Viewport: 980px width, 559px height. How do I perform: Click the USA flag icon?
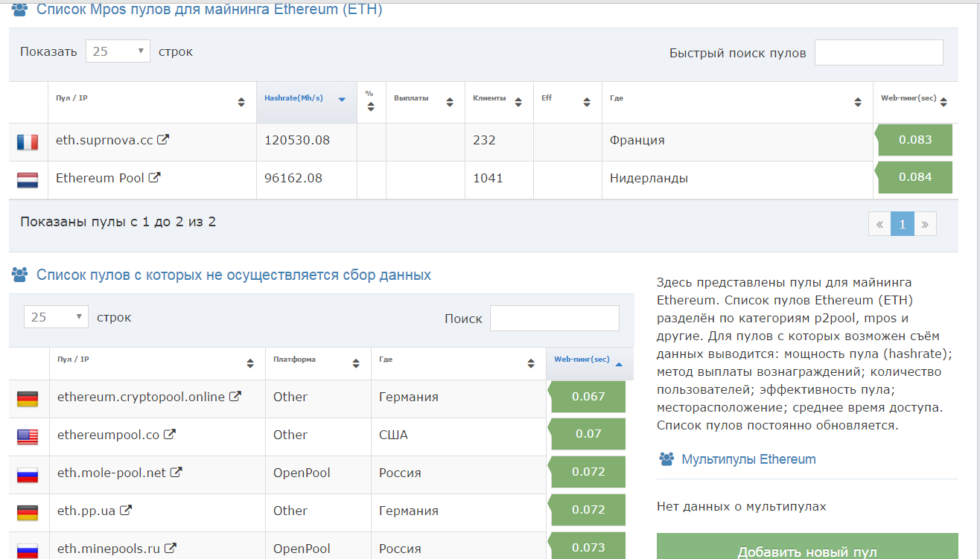[28, 436]
